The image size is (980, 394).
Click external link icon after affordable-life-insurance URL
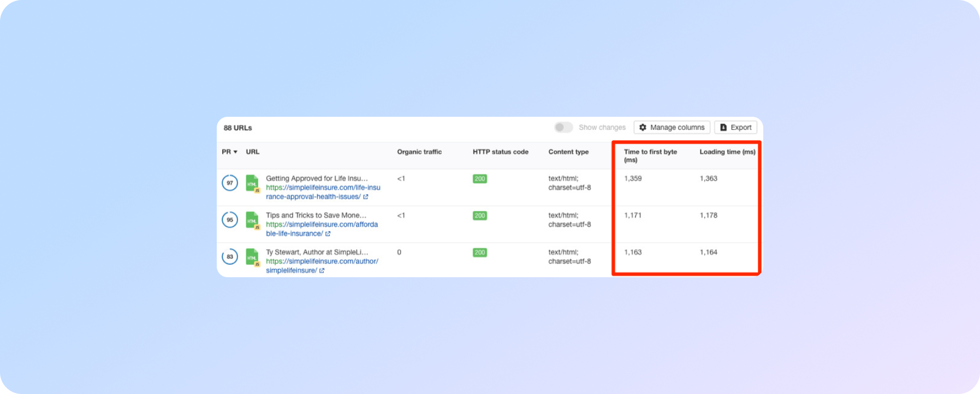328,234
